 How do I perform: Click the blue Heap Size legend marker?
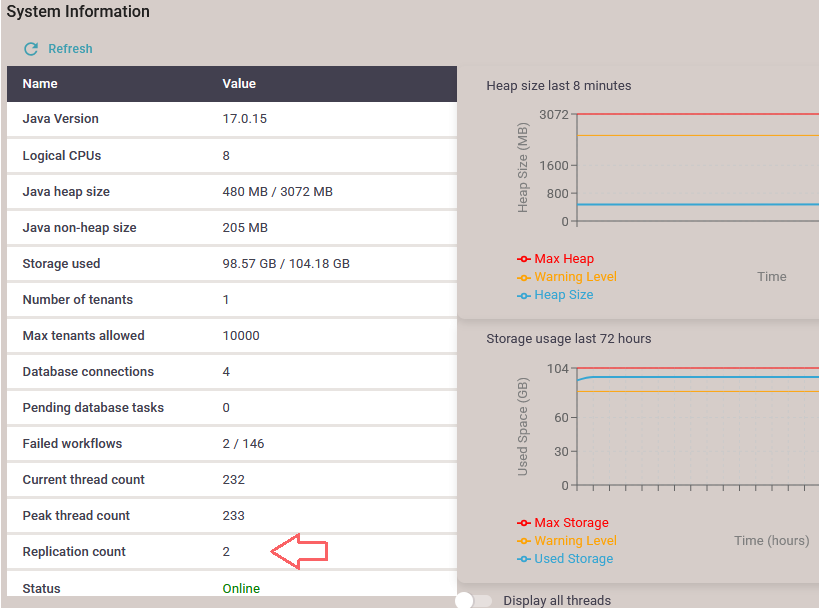click(524, 296)
